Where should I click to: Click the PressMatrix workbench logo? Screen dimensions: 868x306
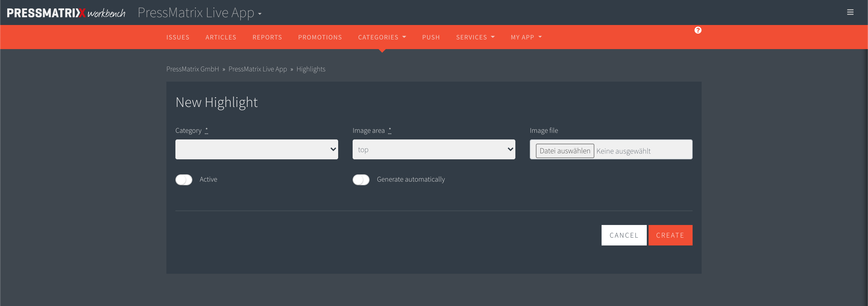(x=66, y=13)
